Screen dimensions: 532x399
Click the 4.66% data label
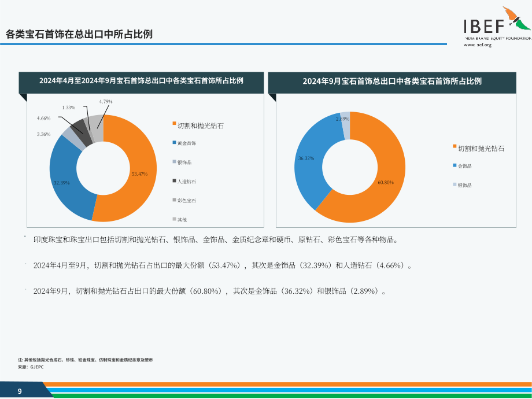44,119
